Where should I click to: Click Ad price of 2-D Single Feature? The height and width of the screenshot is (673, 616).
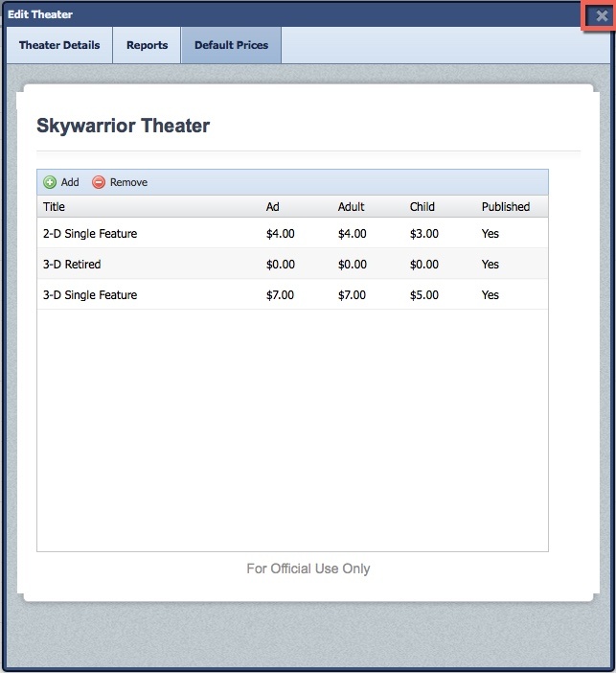281,233
